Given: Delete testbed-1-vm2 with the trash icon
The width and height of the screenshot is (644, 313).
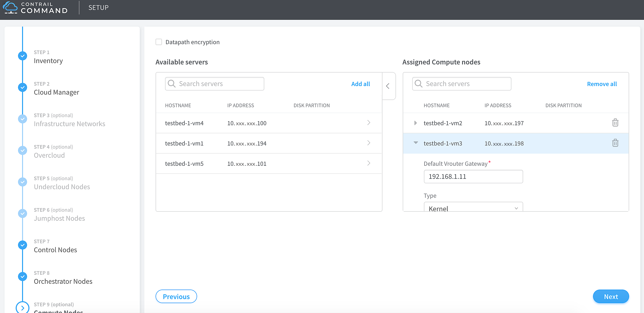Looking at the screenshot, I should 615,123.
